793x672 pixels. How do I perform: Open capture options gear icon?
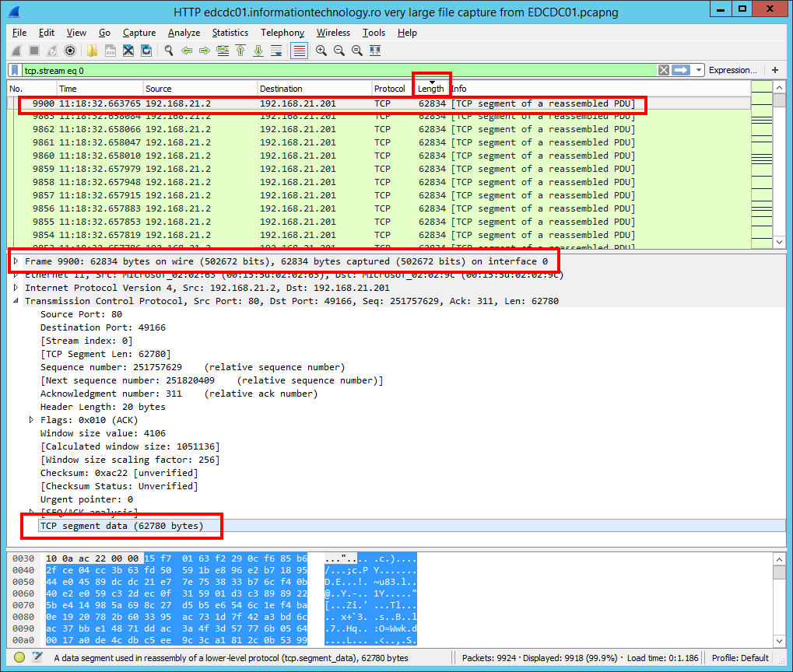pos(70,51)
